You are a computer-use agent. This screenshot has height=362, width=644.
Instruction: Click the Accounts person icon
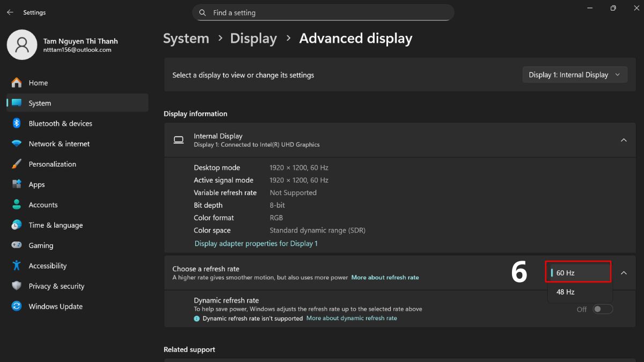click(17, 205)
